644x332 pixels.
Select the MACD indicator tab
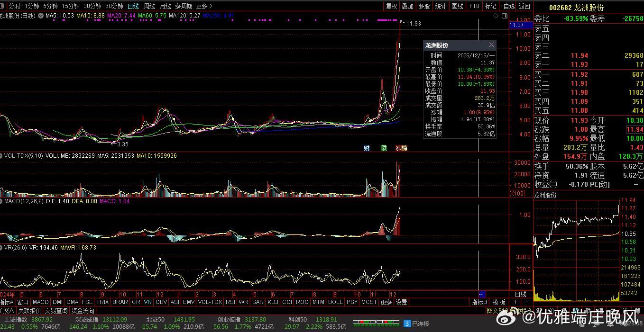pos(41,302)
